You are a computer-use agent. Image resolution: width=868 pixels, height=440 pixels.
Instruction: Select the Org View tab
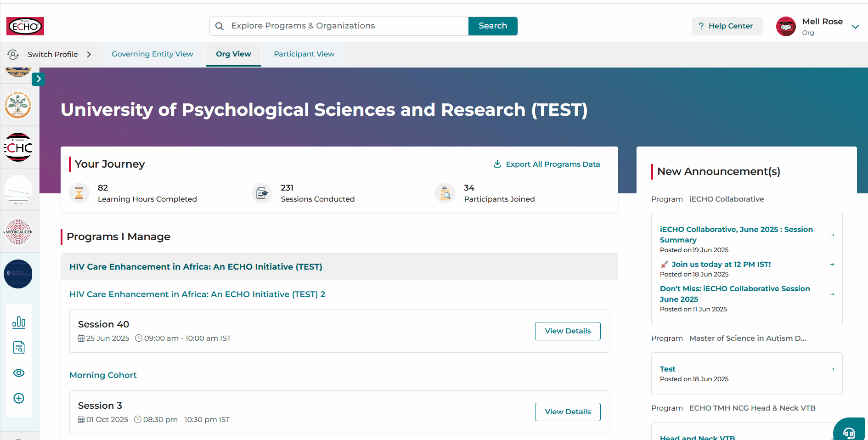click(233, 54)
